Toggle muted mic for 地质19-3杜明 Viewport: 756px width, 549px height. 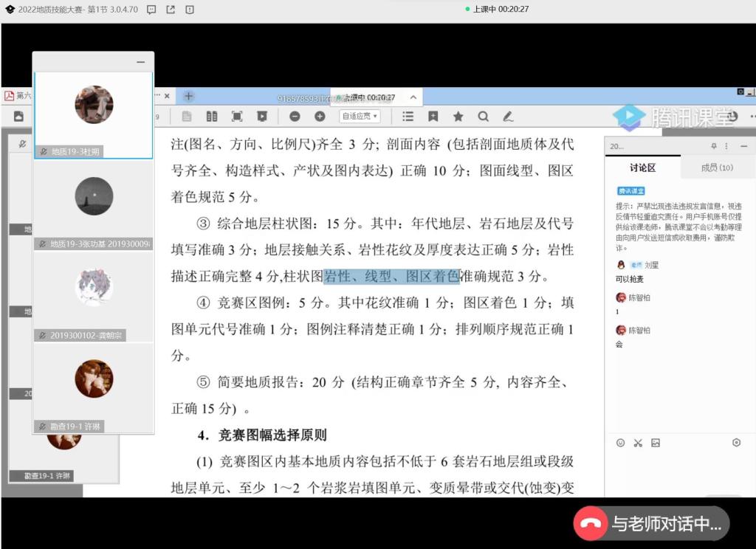43,152
